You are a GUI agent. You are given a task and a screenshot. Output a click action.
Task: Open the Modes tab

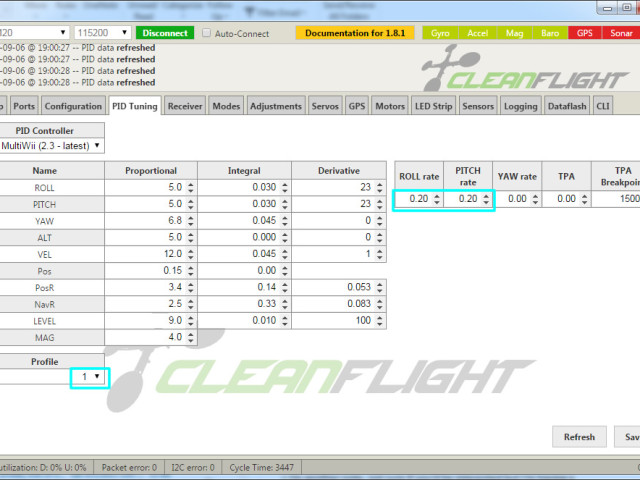coord(226,106)
